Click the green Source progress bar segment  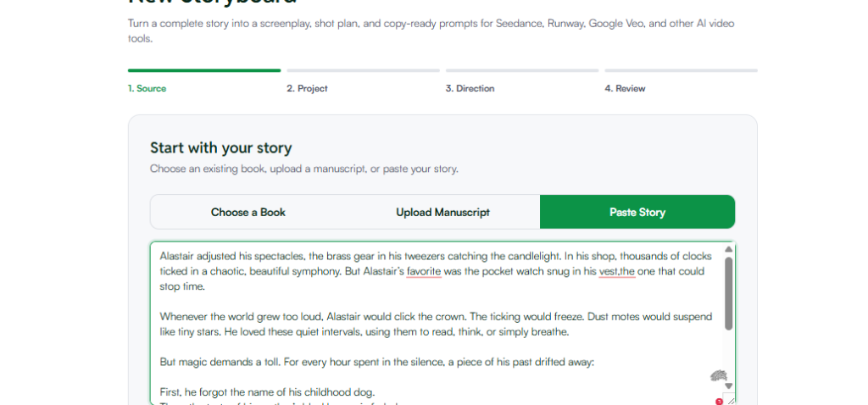coord(204,70)
